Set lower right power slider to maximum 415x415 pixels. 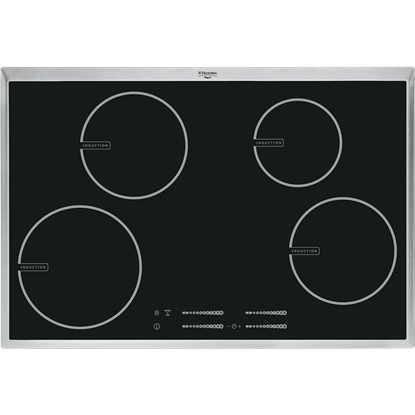284,326
